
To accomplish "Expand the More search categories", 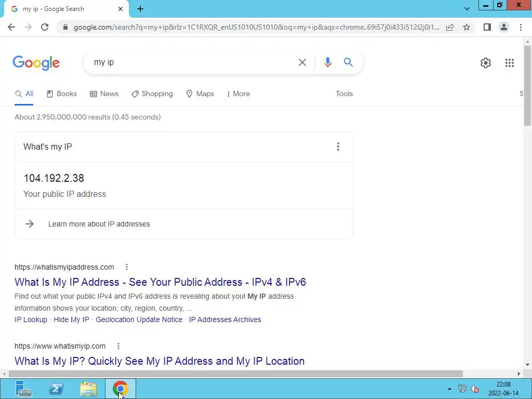I will (238, 94).
